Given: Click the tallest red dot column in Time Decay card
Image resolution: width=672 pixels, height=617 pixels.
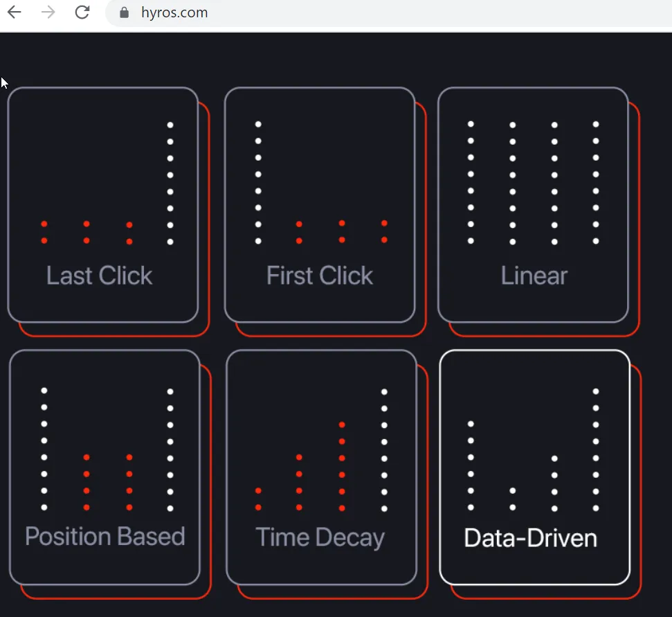Looking at the screenshot, I should pyautogui.click(x=342, y=466).
